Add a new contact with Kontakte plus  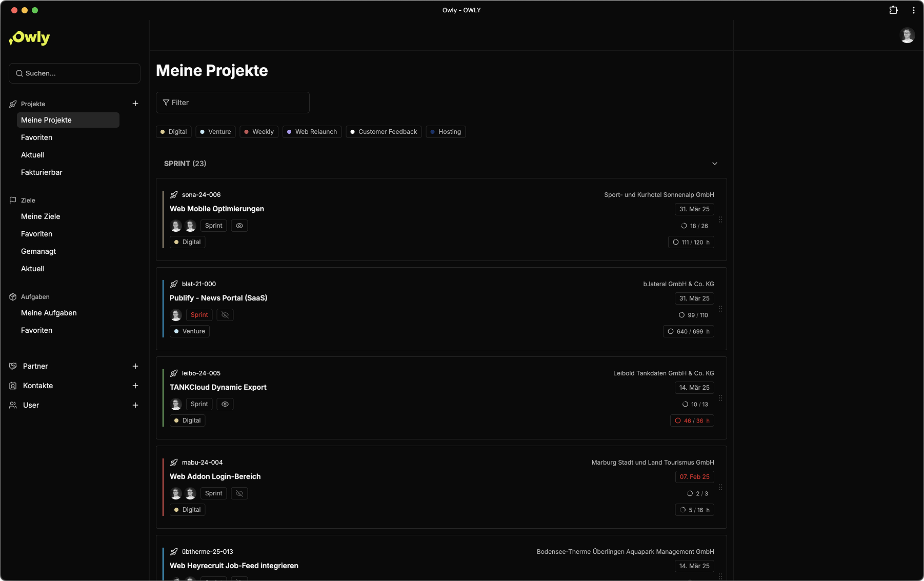pos(135,386)
